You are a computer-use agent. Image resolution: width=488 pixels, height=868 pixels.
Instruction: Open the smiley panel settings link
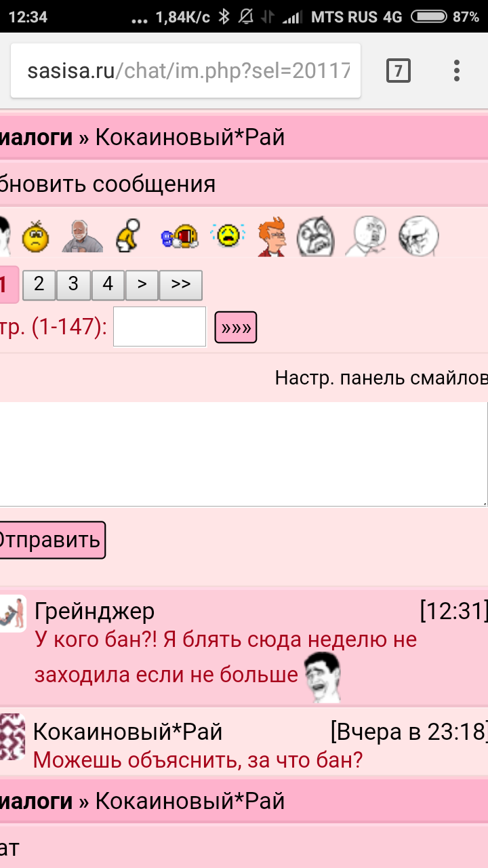(380, 378)
